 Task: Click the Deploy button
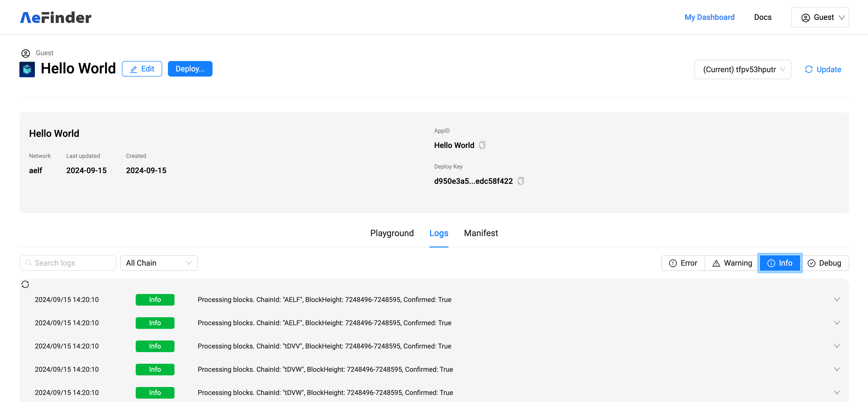pos(190,69)
